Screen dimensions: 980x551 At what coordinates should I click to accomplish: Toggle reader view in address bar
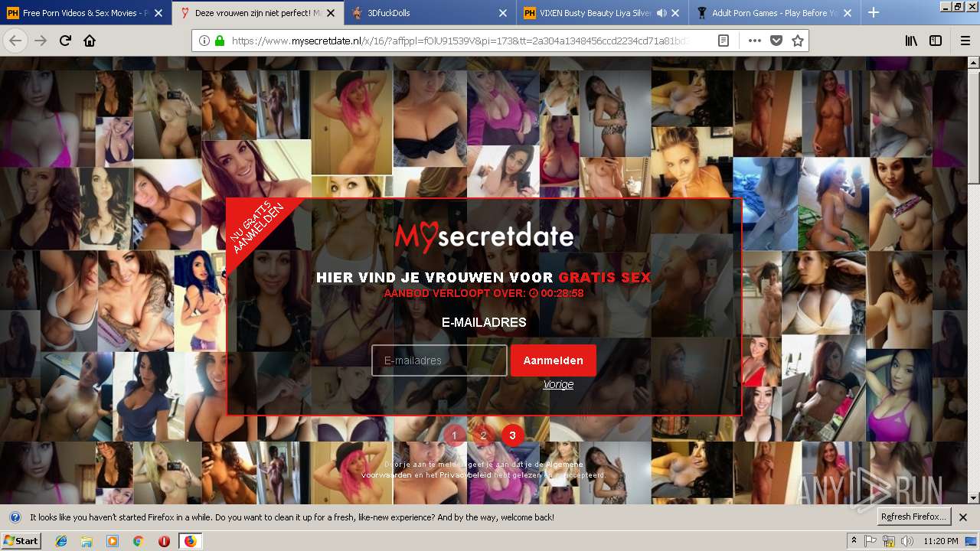pyautogui.click(x=723, y=41)
